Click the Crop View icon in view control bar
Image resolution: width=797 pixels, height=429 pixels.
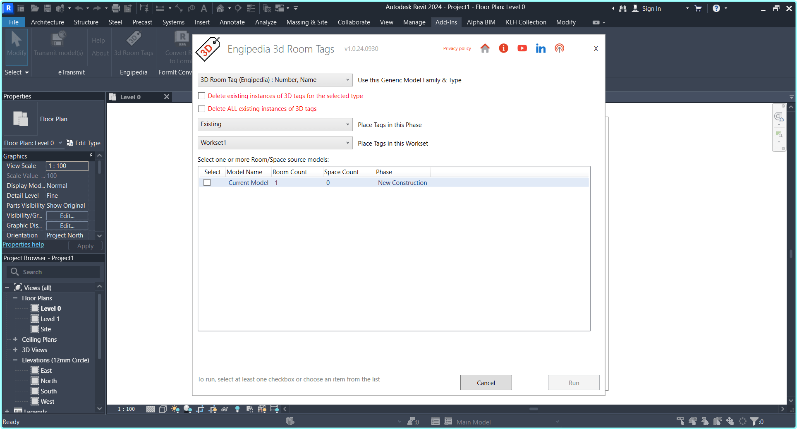click(200, 409)
